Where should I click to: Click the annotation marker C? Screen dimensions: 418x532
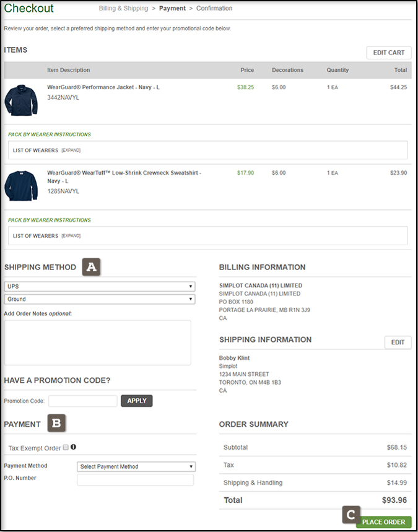[x=351, y=514]
